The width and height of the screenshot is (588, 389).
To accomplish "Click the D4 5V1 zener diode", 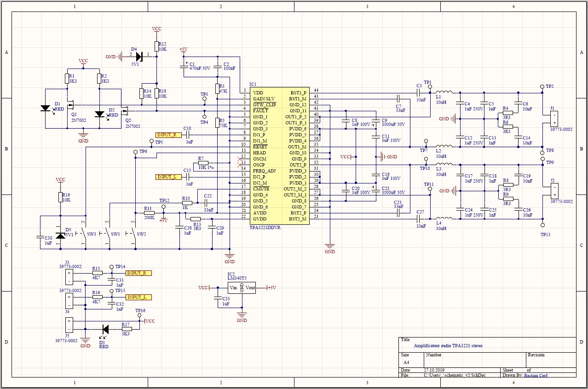I will (139, 57).
